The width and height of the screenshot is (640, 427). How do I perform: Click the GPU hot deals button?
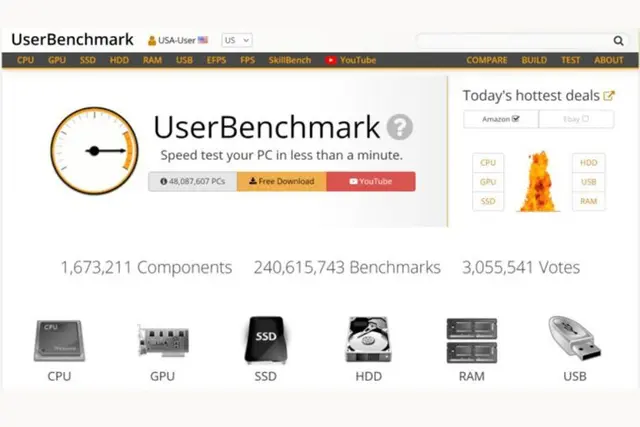(x=488, y=182)
